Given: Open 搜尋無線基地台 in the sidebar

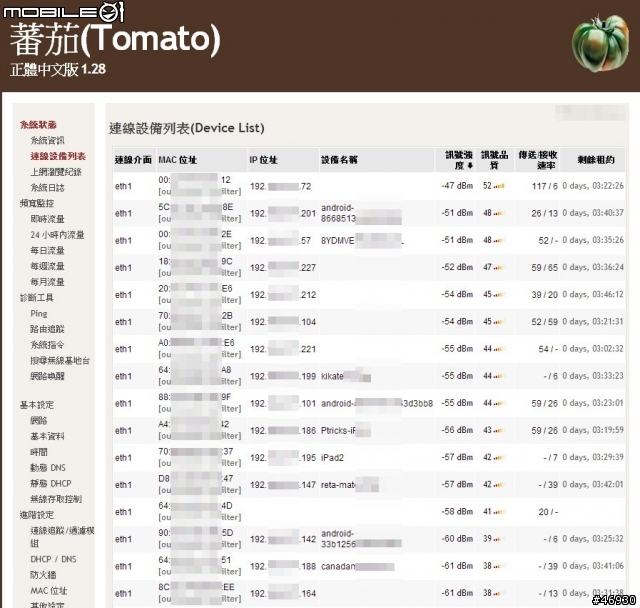Looking at the screenshot, I should pyautogui.click(x=60, y=360).
